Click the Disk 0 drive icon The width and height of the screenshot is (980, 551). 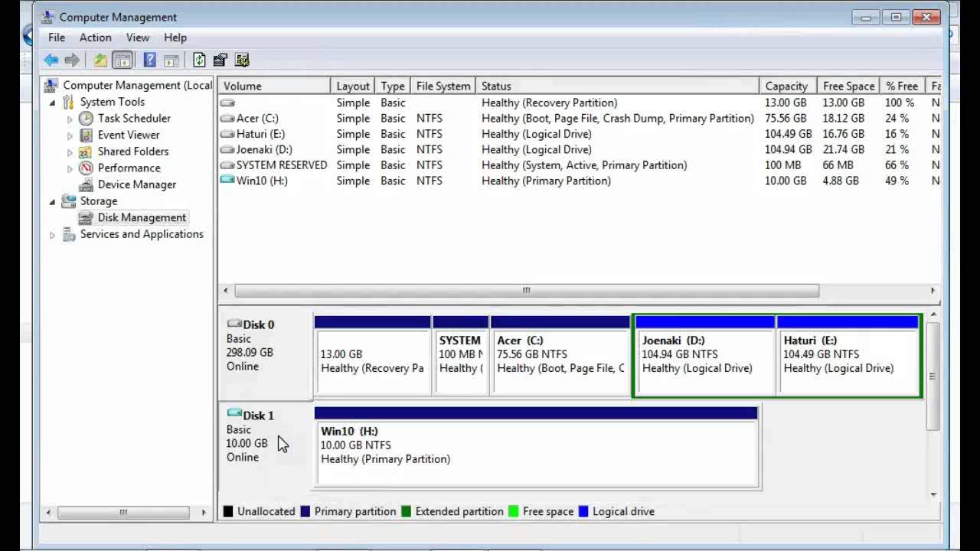pyautogui.click(x=234, y=324)
